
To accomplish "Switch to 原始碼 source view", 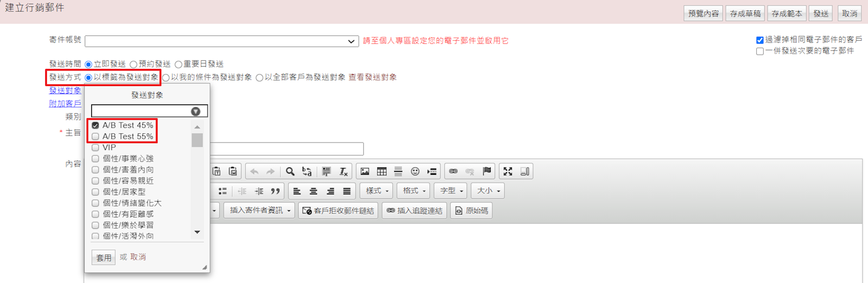I will 471,210.
